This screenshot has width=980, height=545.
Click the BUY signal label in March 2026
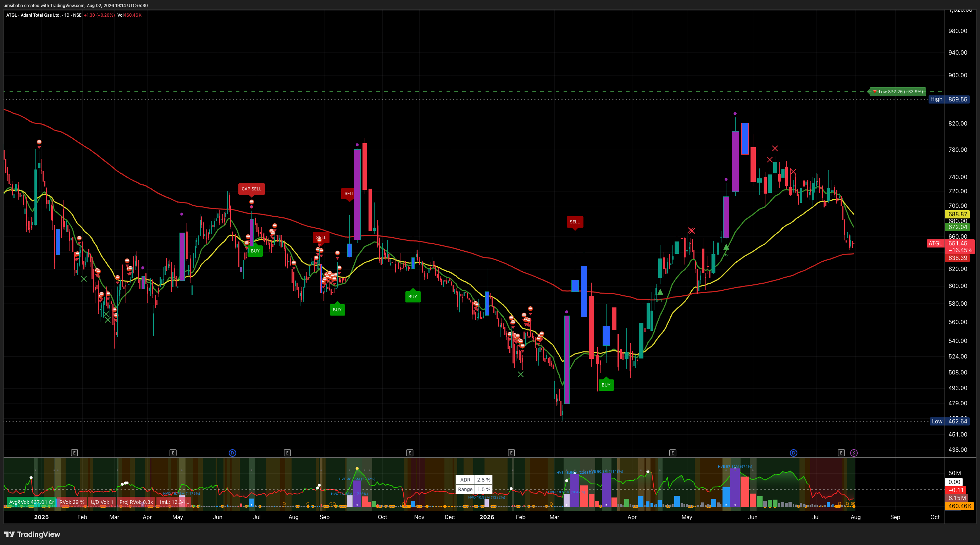(606, 385)
